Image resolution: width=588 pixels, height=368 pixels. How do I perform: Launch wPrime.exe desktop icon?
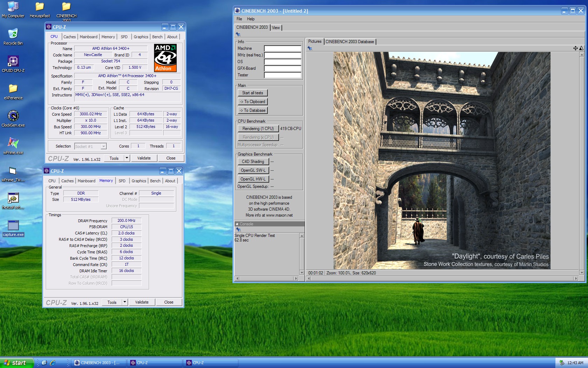pos(13,146)
